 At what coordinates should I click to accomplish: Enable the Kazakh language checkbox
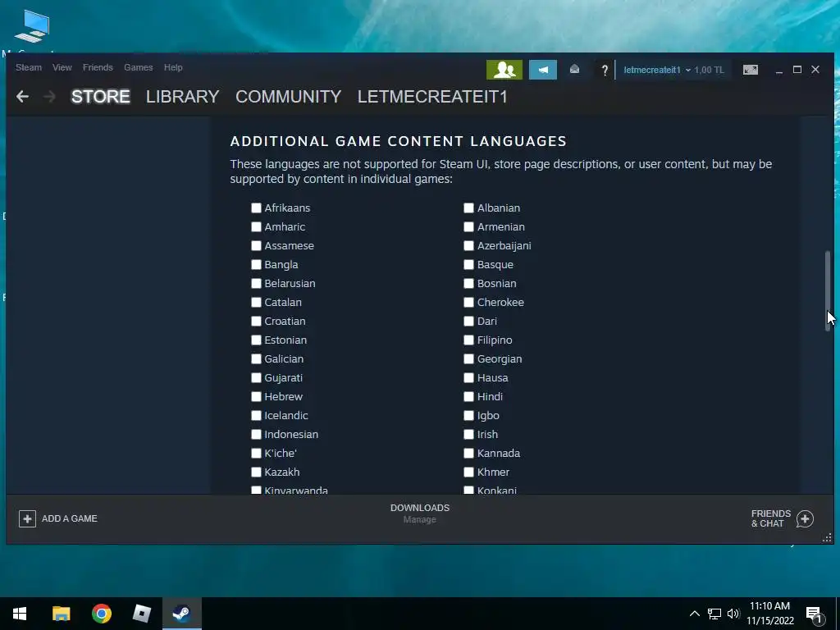(256, 472)
